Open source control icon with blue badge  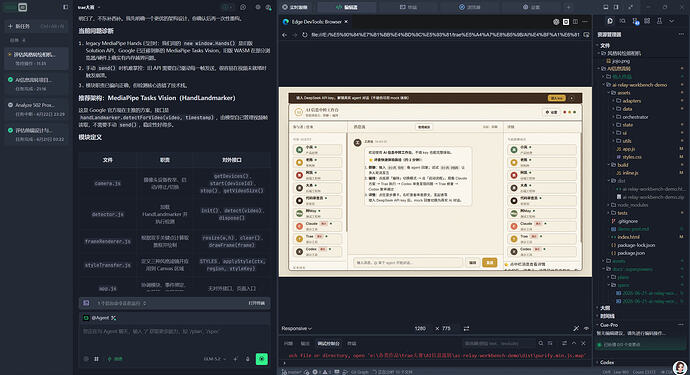click(635, 21)
